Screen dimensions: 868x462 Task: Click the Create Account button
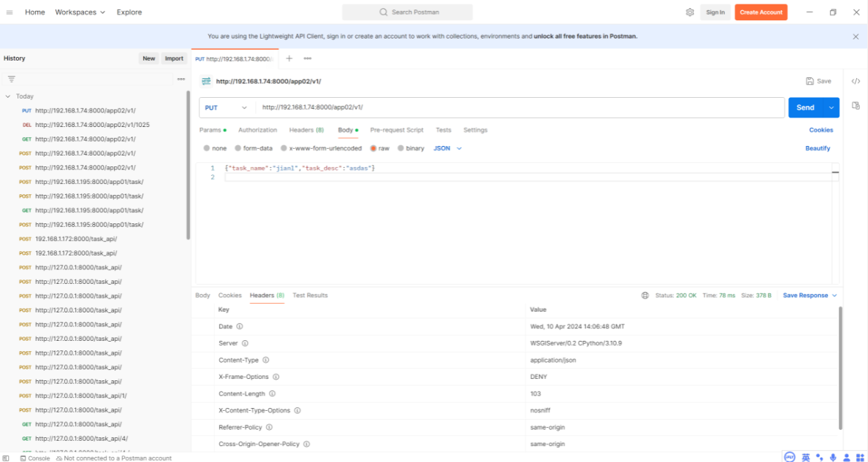[761, 12]
